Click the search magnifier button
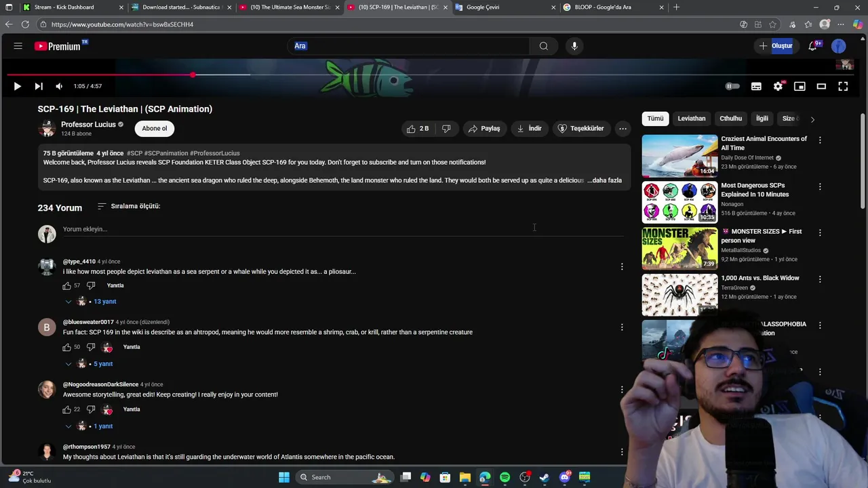This screenshot has height=488, width=868. point(543,46)
